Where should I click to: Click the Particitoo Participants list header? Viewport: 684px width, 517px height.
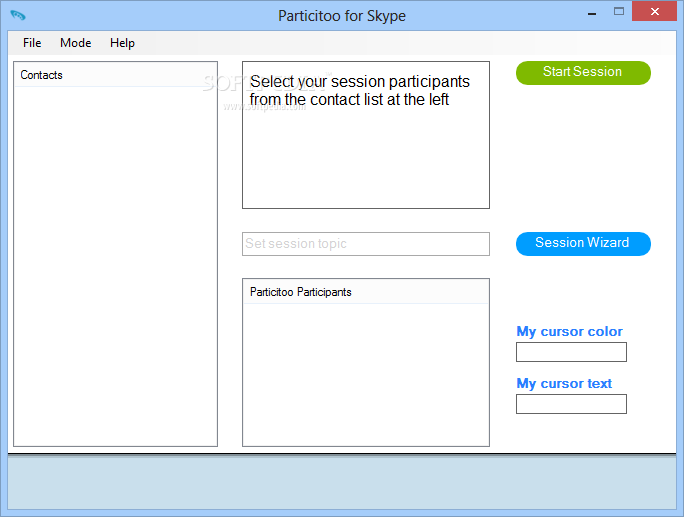[366, 292]
